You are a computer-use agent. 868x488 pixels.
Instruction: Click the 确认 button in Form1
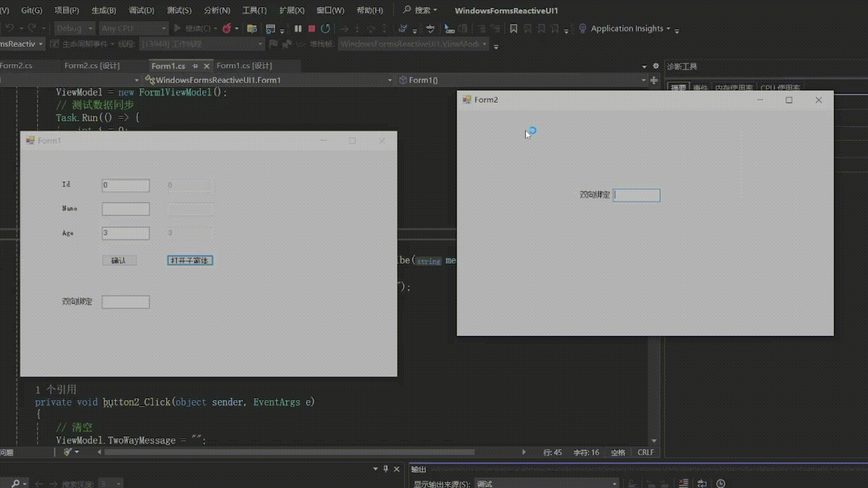pyautogui.click(x=119, y=260)
